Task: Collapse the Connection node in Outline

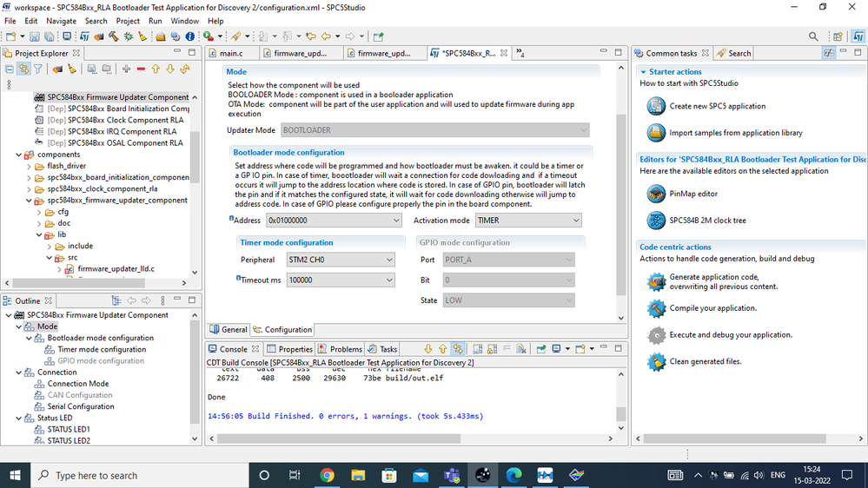Action: coord(19,373)
